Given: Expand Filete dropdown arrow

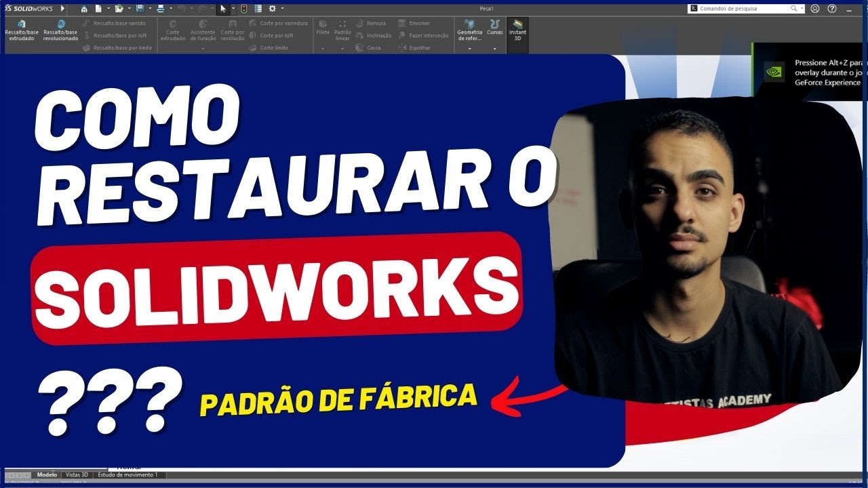Looking at the screenshot, I should tap(323, 49).
